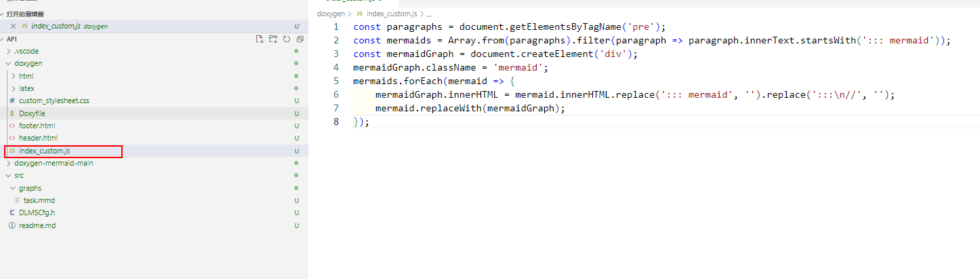Click the dollar icon beside Doxyfile
The height and width of the screenshot is (279, 980).
point(12,113)
